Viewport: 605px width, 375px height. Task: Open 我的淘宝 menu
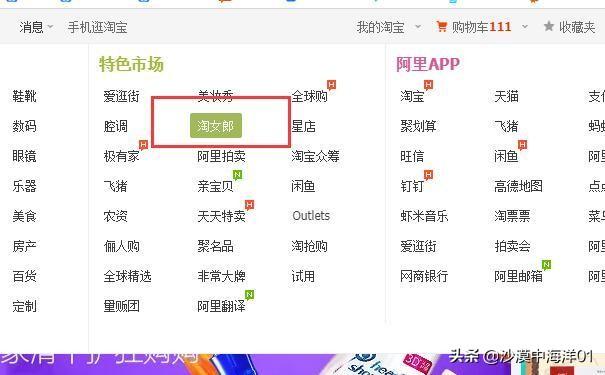click(380, 27)
